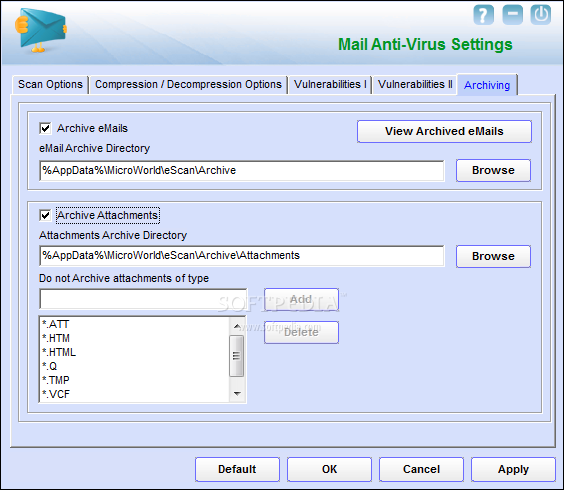
Task: Toggle the Archive Attachments checkbox
Action: click(45, 215)
